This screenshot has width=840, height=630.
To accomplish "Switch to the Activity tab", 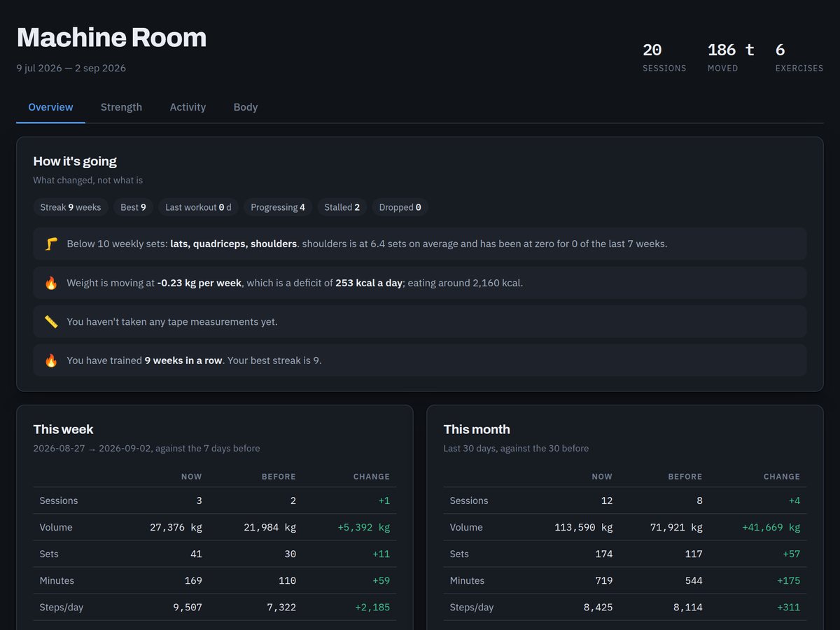I will [x=188, y=107].
